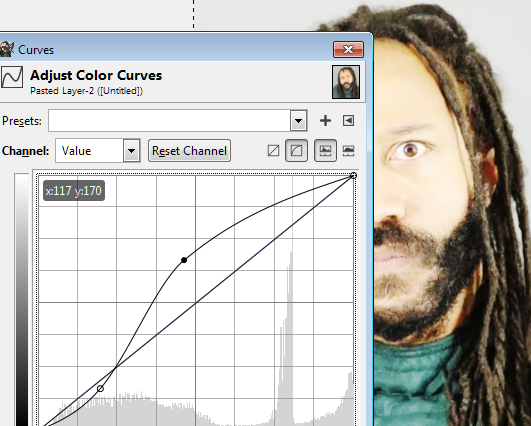Click the Curves title text

36,50
